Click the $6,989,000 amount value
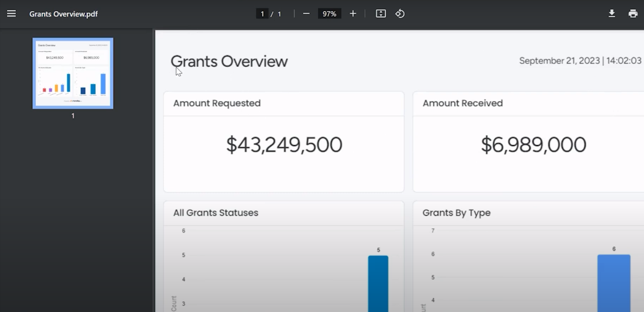Image resolution: width=644 pixels, height=312 pixels. coord(533,145)
